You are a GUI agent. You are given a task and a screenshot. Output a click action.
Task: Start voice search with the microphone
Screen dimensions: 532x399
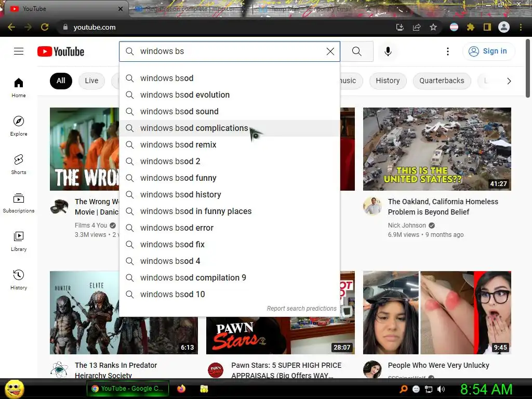pyautogui.click(x=388, y=51)
